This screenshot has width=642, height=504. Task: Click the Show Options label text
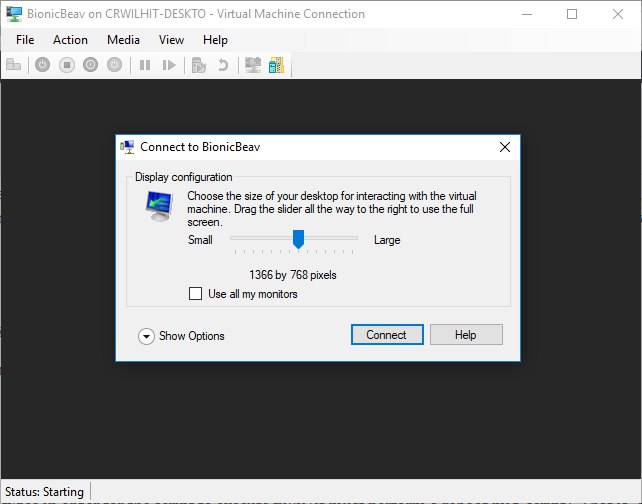coord(192,336)
